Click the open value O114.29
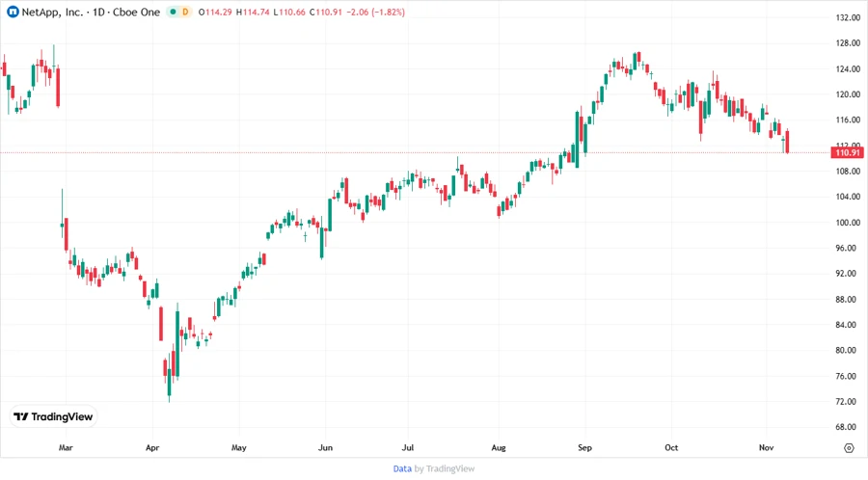The image size is (868, 480). [x=215, y=12]
